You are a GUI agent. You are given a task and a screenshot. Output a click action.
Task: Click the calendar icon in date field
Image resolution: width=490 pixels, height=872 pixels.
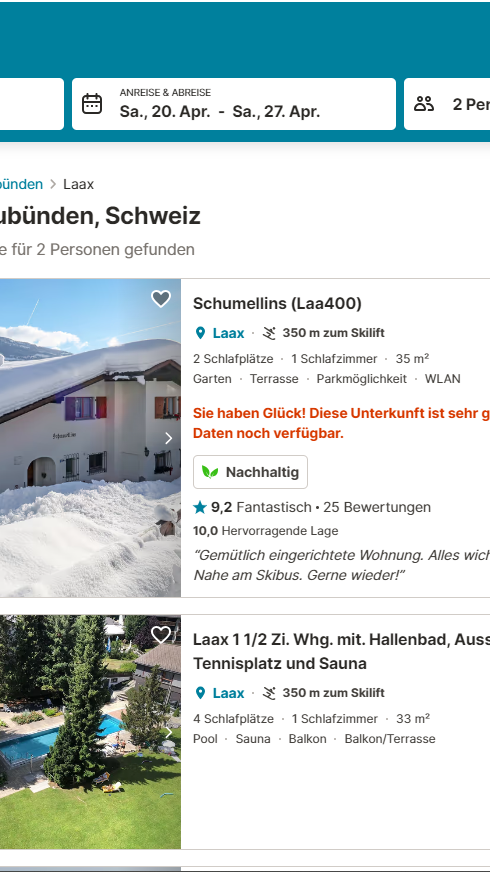click(92, 104)
